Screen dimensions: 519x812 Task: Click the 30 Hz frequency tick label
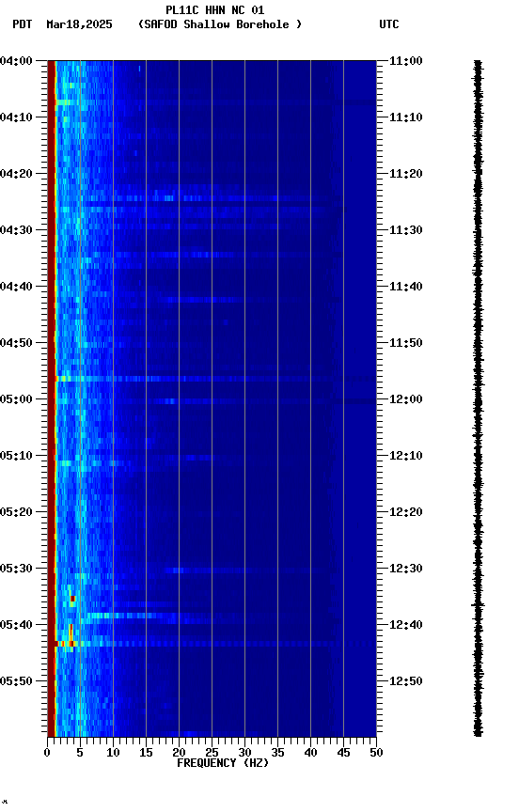(244, 753)
